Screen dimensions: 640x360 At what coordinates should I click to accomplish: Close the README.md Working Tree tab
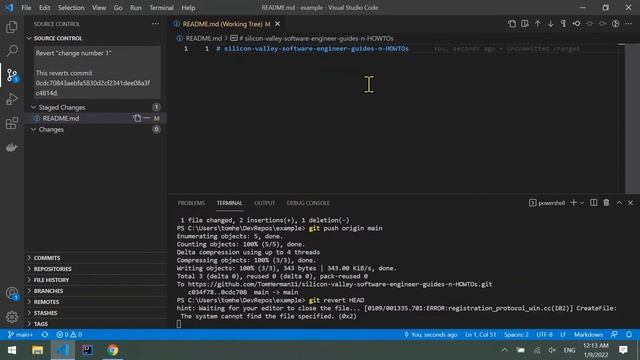278,24
